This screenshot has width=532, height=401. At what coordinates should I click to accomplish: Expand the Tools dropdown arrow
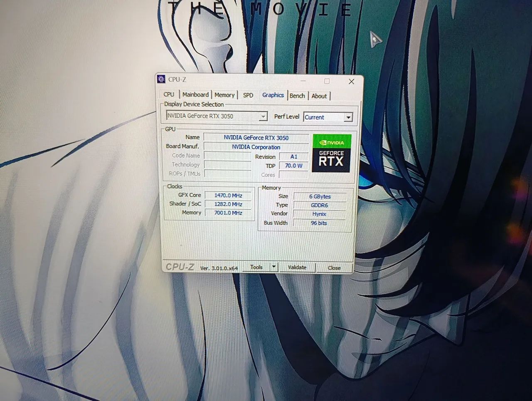(x=274, y=267)
